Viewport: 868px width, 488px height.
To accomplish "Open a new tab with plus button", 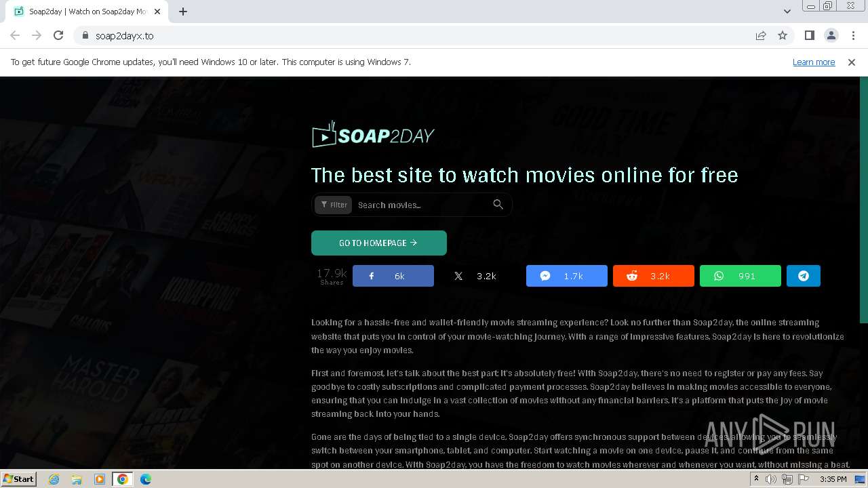I will (183, 11).
